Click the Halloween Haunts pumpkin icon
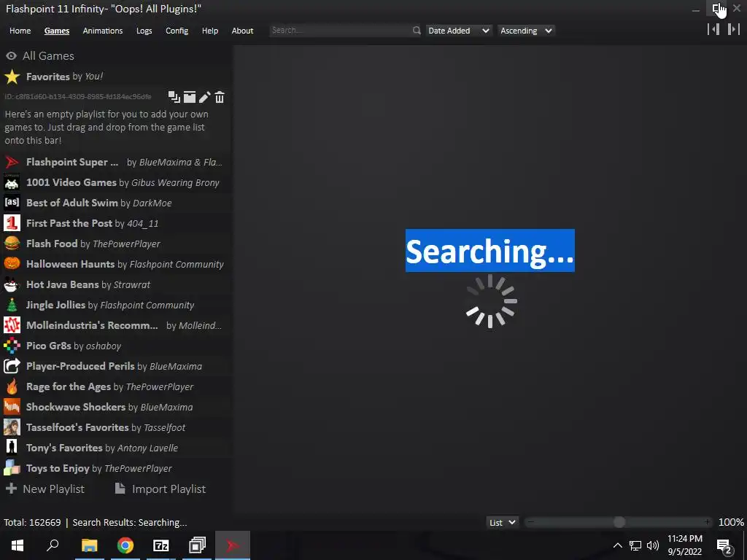 [12, 264]
